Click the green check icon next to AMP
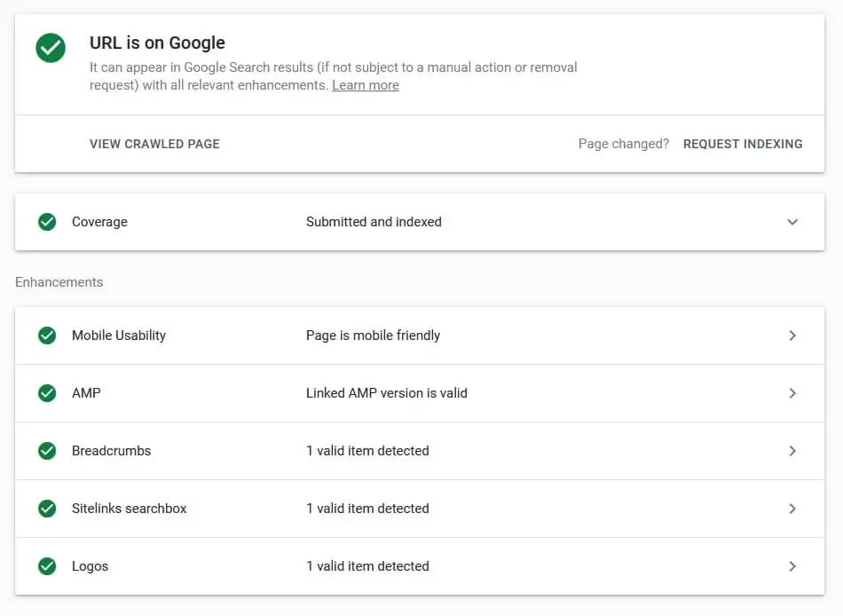This screenshot has width=843, height=616. coord(47,393)
